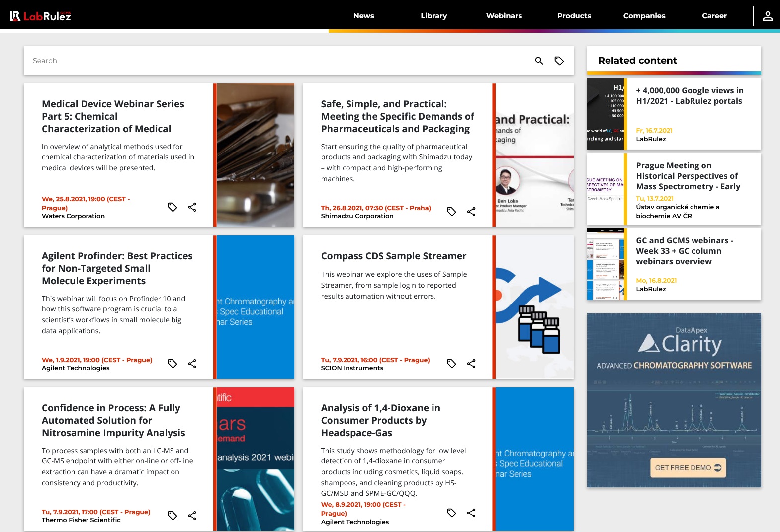Click the Search input field

[x=278, y=61]
